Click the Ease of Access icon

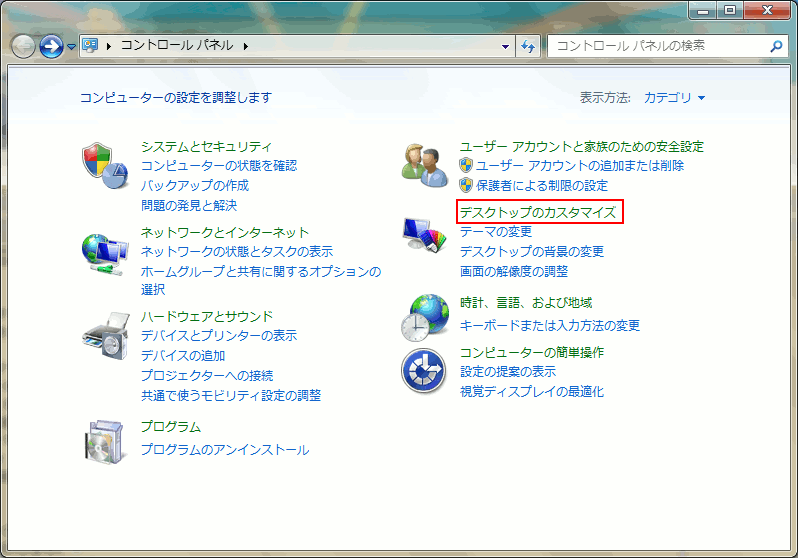pyautogui.click(x=424, y=371)
